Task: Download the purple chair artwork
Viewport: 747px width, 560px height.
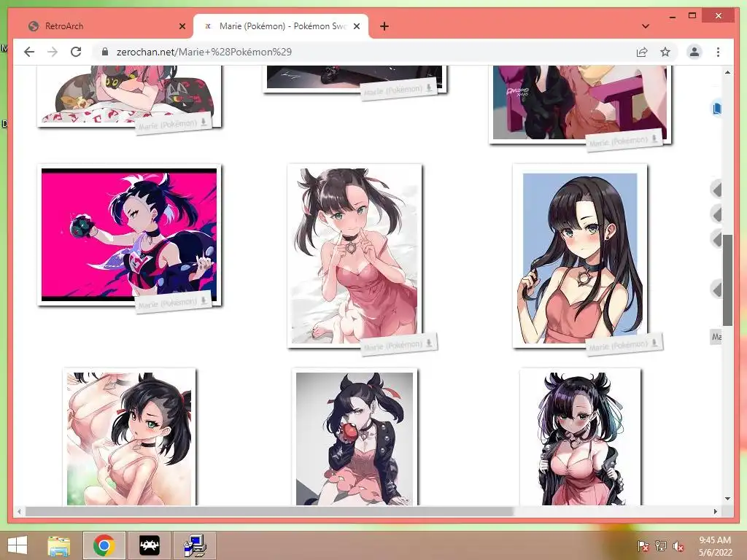Action: point(654,139)
